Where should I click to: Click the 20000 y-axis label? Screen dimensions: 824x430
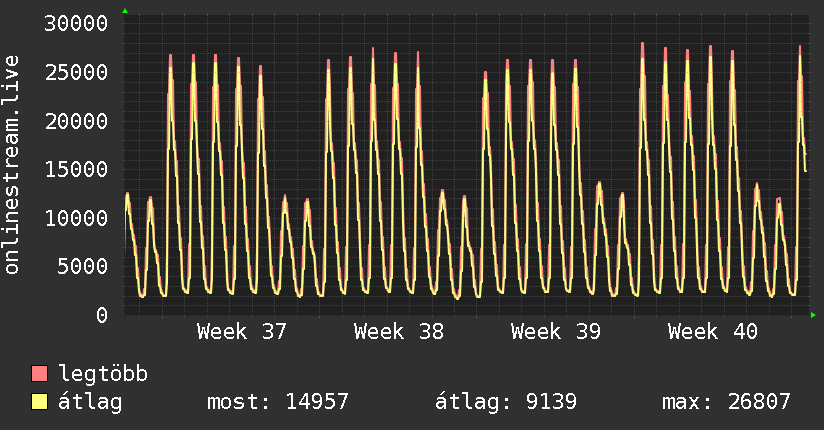click(76, 121)
